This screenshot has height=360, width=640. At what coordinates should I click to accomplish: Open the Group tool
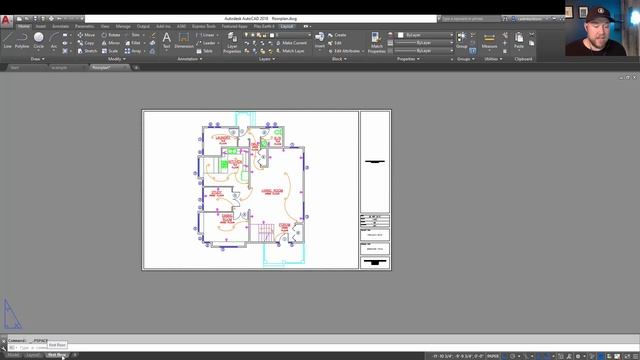pos(462,40)
